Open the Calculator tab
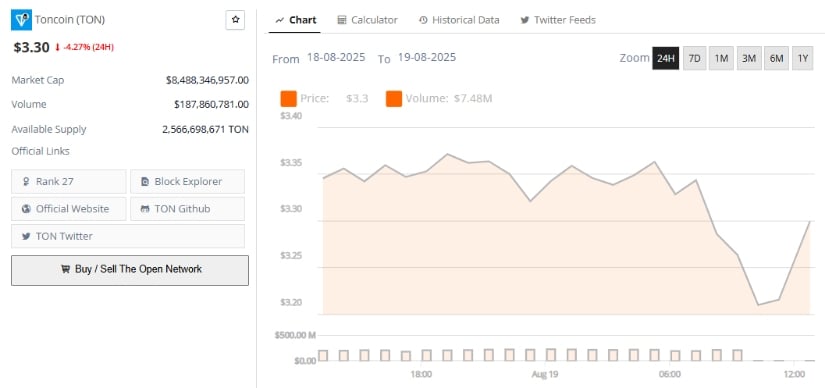 pyautogui.click(x=367, y=20)
